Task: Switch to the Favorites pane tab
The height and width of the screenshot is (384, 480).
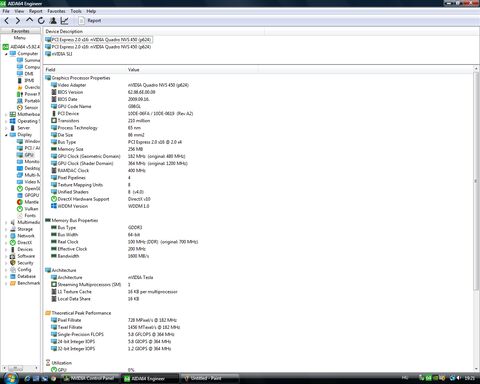Action: point(20,31)
